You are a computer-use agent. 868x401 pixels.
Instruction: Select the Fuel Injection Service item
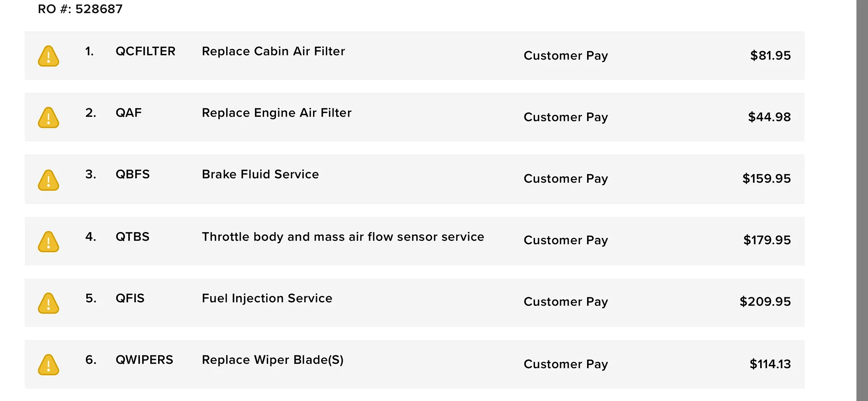tap(267, 298)
